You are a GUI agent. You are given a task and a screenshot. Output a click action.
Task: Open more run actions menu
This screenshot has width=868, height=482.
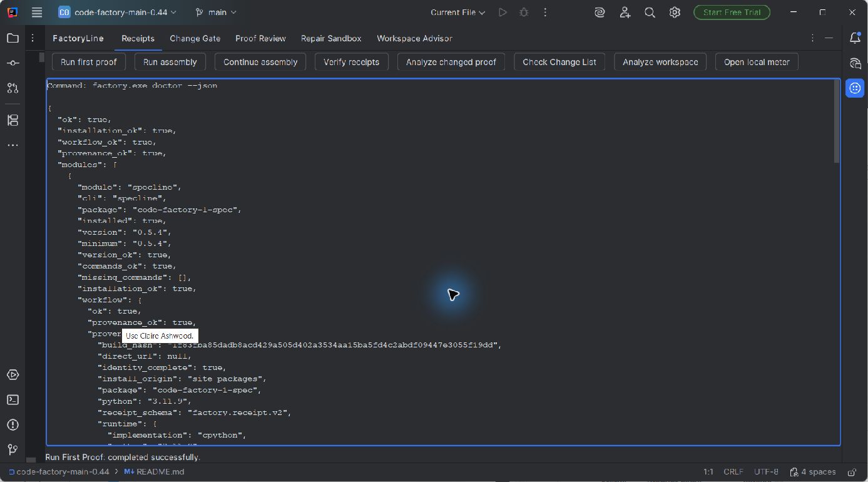click(546, 13)
